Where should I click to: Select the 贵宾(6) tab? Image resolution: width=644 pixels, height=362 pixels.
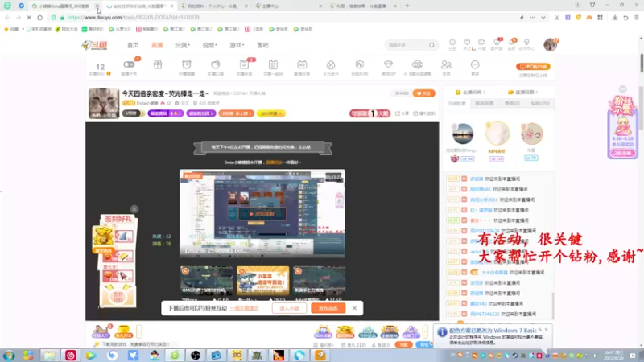coord(512,104)
